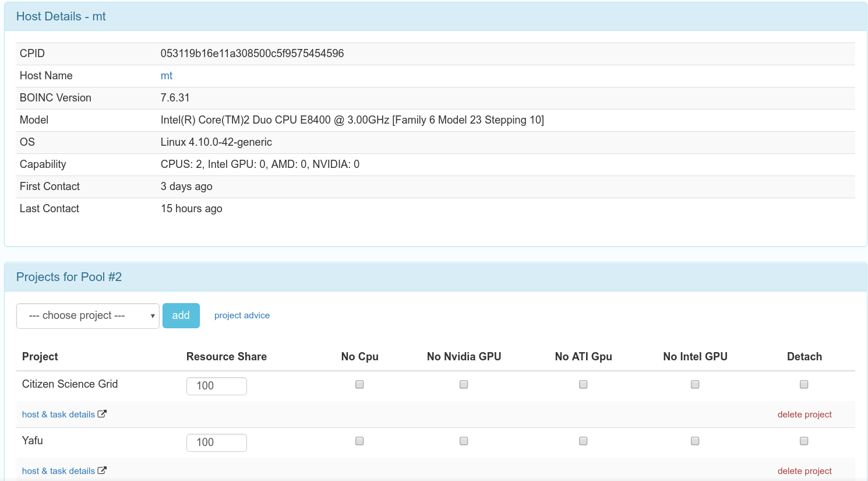Viewport: 868px width, 481px height.
Task: Delete the Yafu project
Action: click(x=805, y=471)
